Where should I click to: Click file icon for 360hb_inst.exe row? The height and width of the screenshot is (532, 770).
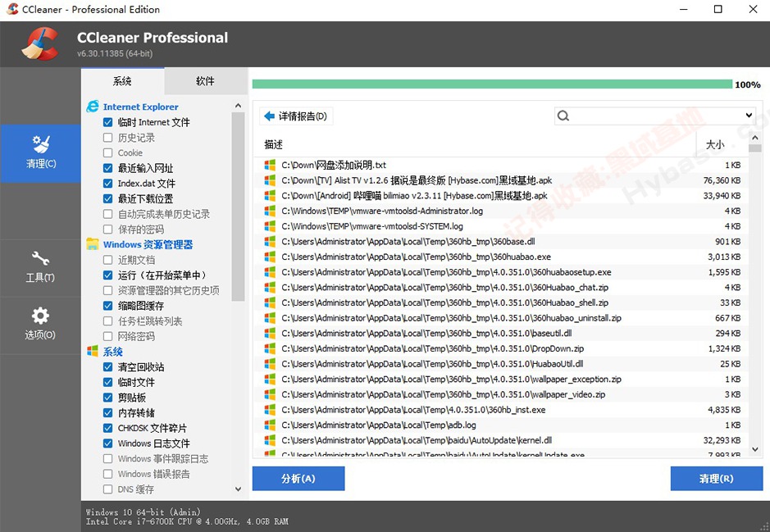point(270,410)
